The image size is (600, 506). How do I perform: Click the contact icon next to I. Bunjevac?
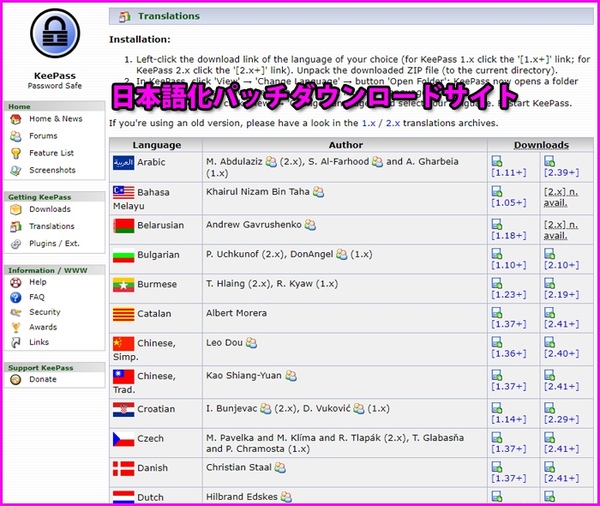pyautogui.click(x=266, y=408)
